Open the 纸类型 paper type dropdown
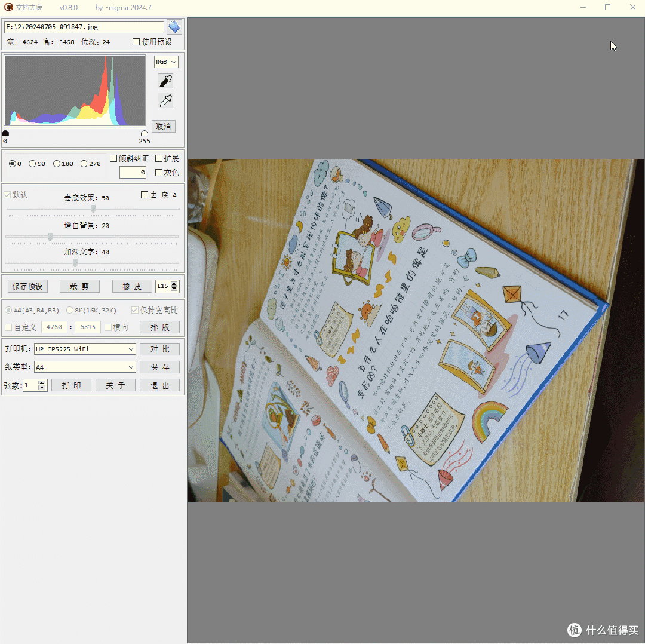645x644 pixels. tap(85, 367)
